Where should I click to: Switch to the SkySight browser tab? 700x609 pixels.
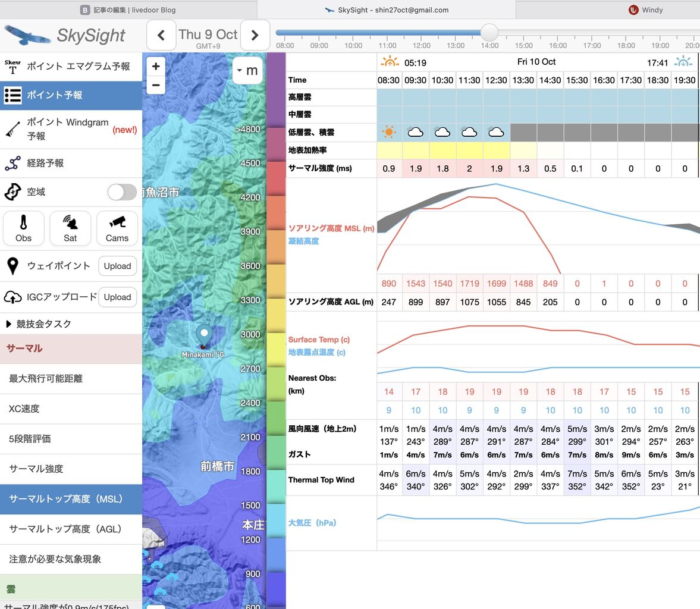tap(387, 10)
